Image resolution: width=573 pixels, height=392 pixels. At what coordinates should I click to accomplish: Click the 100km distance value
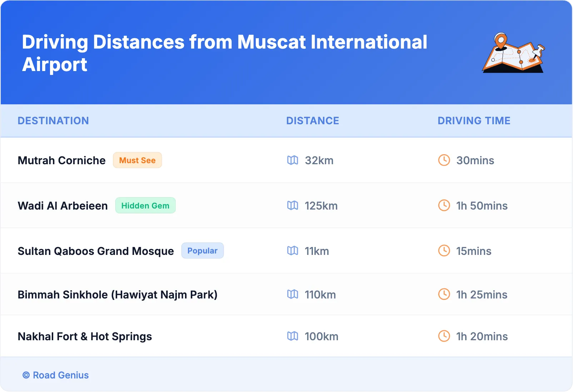(322, 337)
